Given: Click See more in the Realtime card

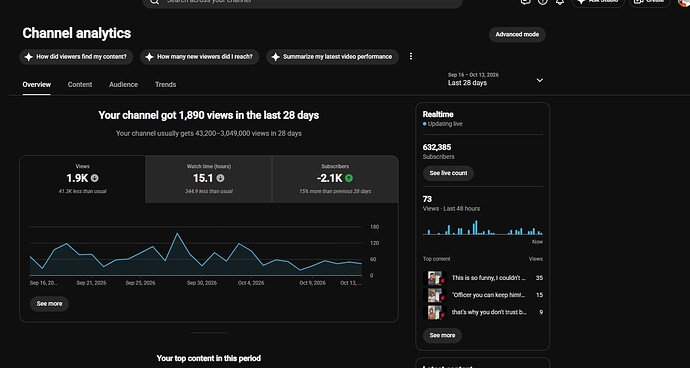Looking at the screenshot, I should [x=442, y=335].
